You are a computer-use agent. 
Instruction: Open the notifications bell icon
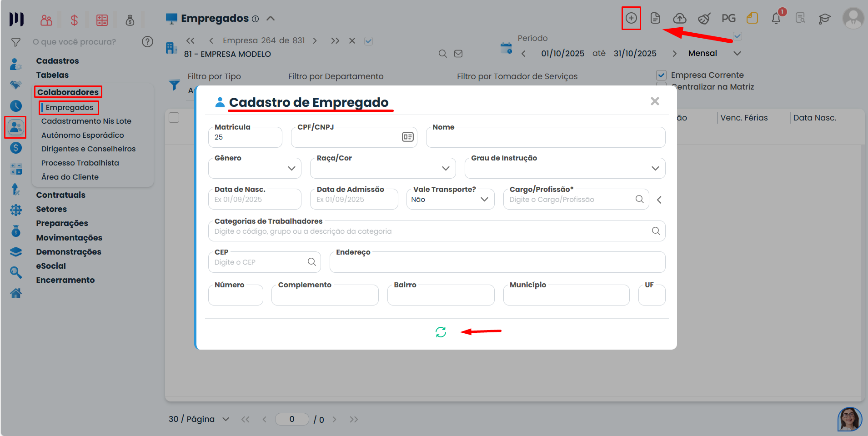(x=776, y=19)
